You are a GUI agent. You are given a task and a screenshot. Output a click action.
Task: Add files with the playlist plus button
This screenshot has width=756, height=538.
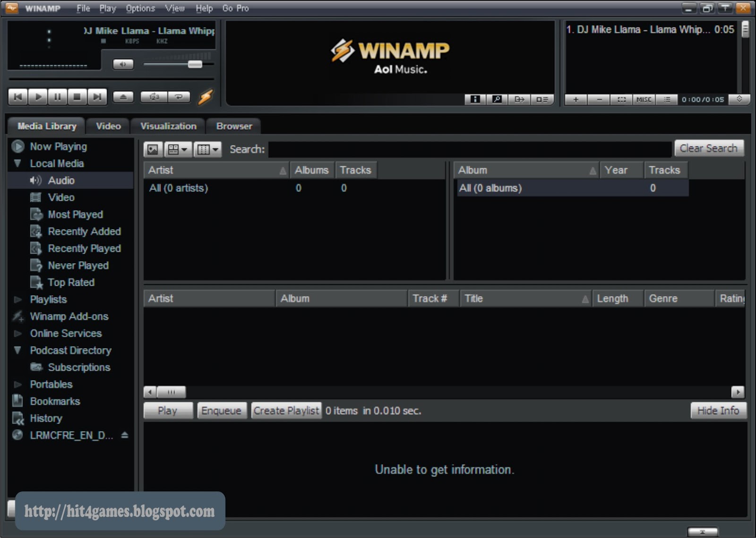click(576, 99)
